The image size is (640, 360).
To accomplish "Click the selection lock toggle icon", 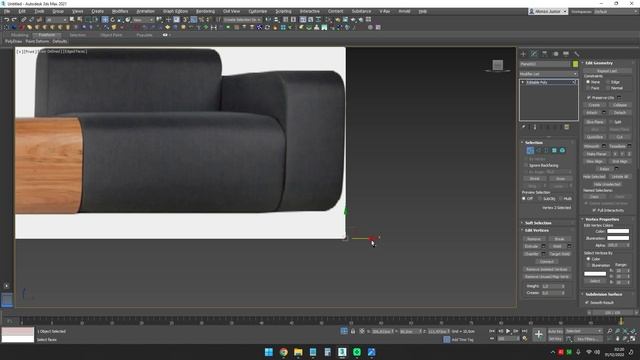I will tap(353, 331).
